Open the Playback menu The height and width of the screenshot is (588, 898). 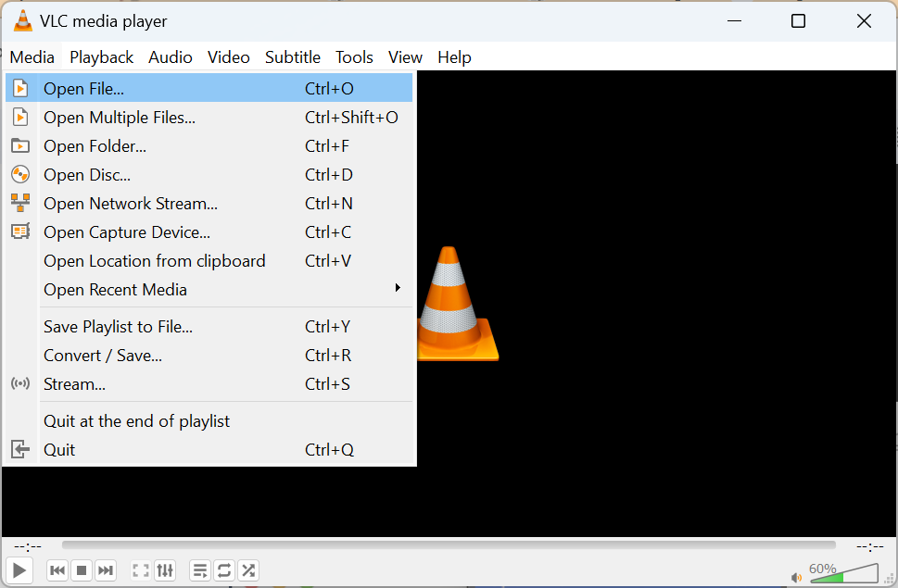pyautogui.click(x=101, y=56)
